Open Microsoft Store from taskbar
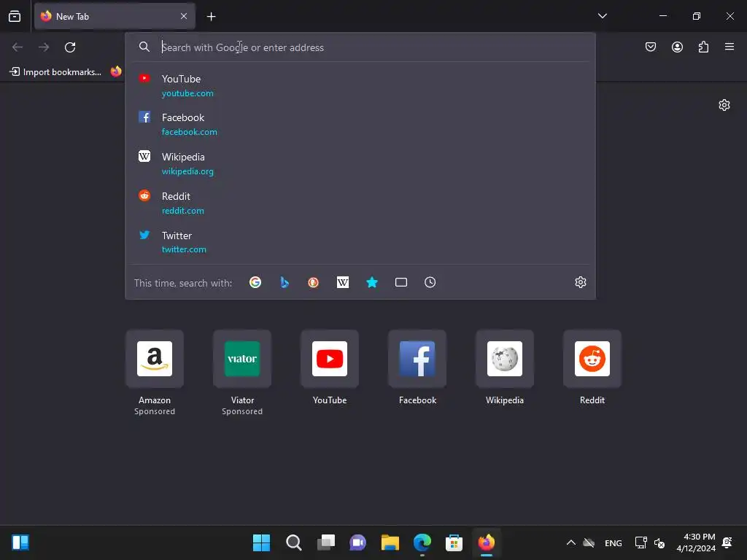Viewport: 747px width, 560px height. [454, 542]
